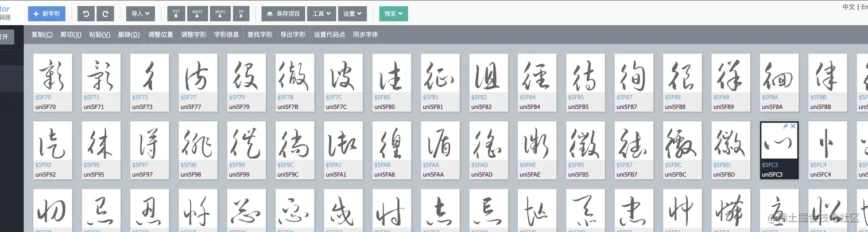Select glyph thumbnail uni5F9C

[295, 150]
